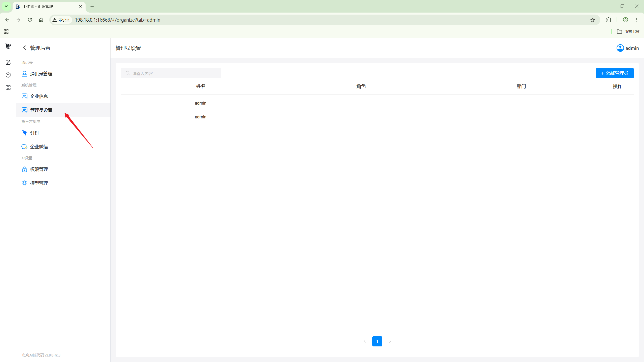Click the previous page arrow
The image size is (644, 362).
[365, 341]
